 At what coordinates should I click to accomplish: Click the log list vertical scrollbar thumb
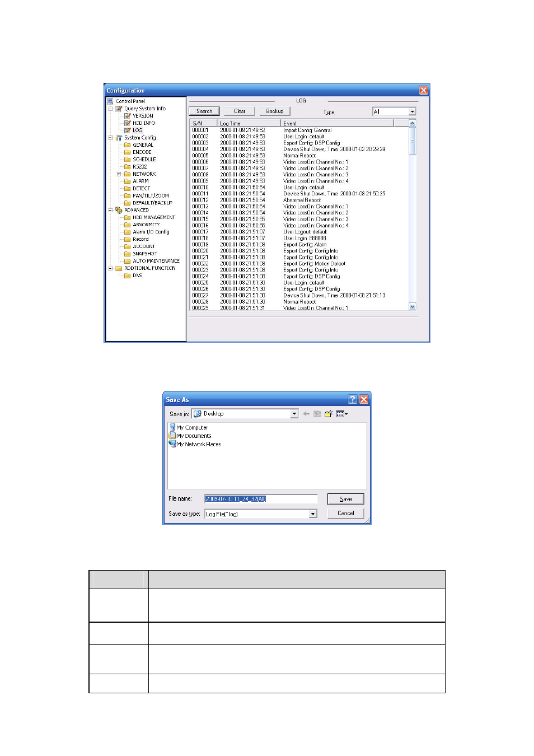point(413,141)
